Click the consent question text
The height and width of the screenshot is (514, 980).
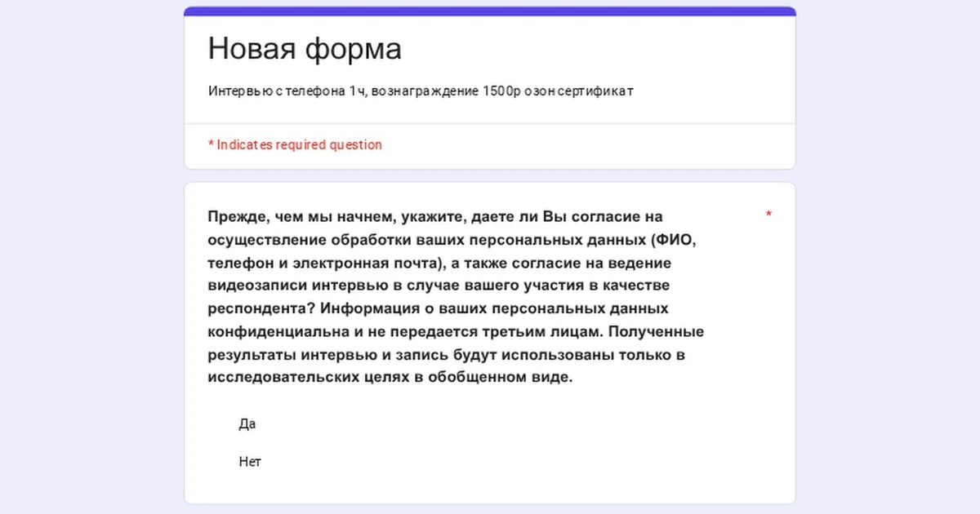[x=456, y=298]
